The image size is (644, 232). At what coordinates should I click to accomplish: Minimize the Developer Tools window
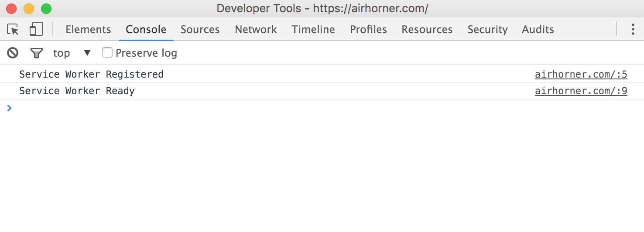pyautogui.click(x=29, y=8)
